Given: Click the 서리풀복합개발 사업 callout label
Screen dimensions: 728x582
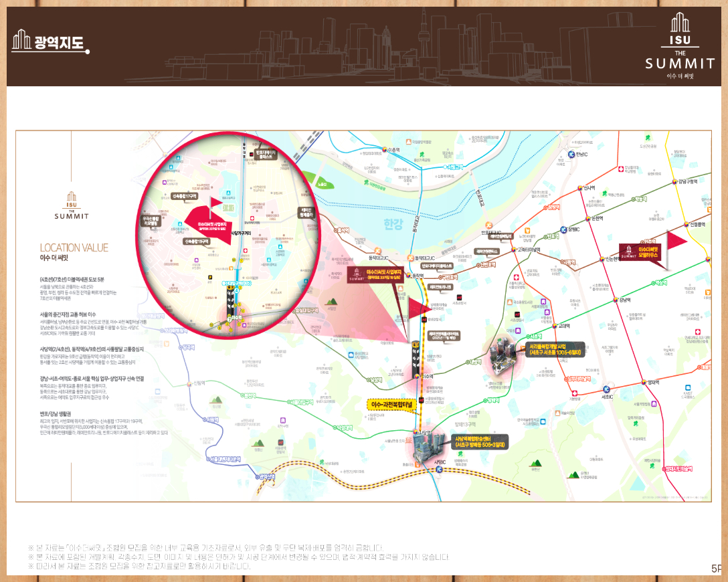Looking at the screenshot, I should (555, 349).
